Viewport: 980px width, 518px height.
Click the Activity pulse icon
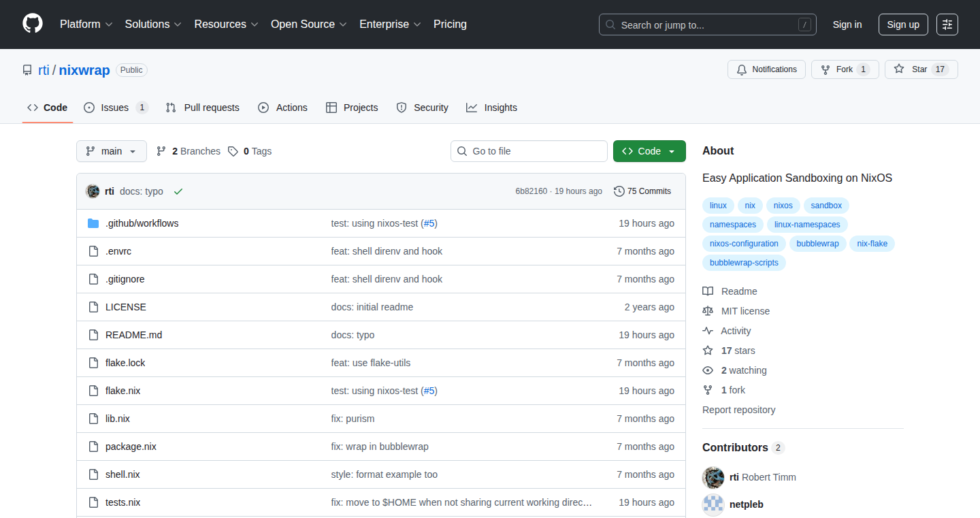[x=708, y=331]
